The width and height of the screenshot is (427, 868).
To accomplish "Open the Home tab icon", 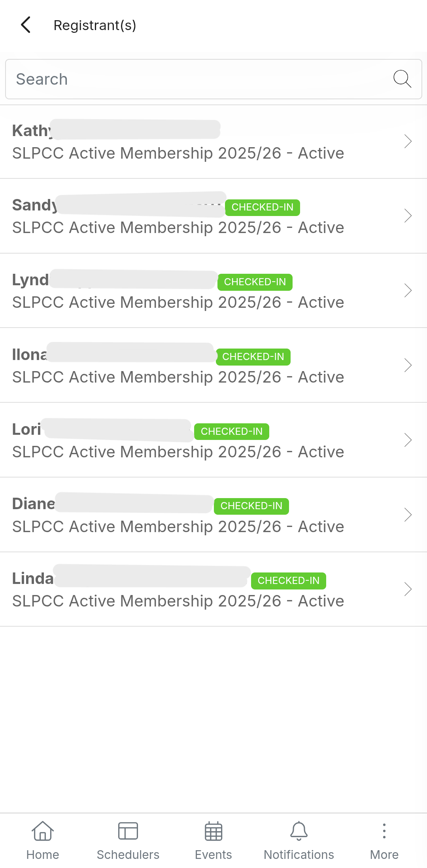I will coord(43,831).
